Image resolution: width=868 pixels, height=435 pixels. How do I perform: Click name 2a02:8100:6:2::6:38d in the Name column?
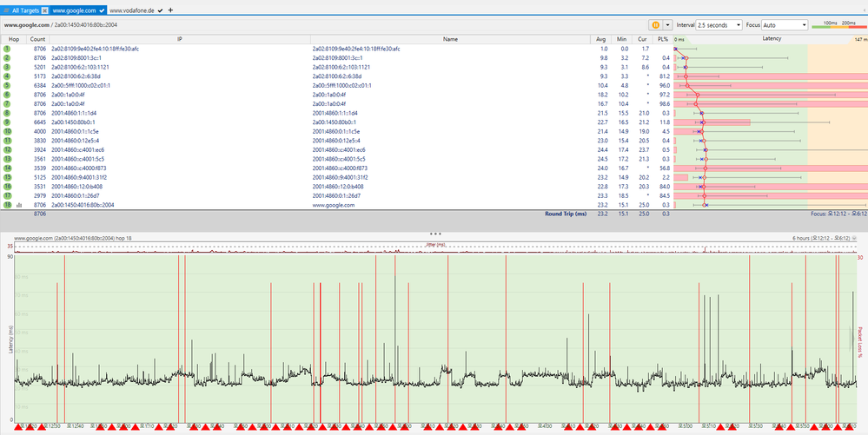338,76
